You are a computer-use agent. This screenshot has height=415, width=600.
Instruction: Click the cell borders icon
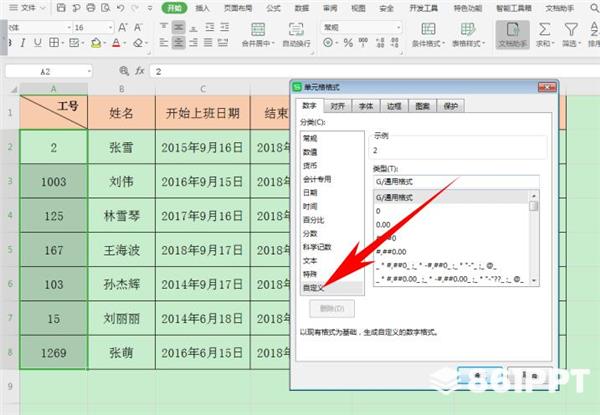point(54,43)
